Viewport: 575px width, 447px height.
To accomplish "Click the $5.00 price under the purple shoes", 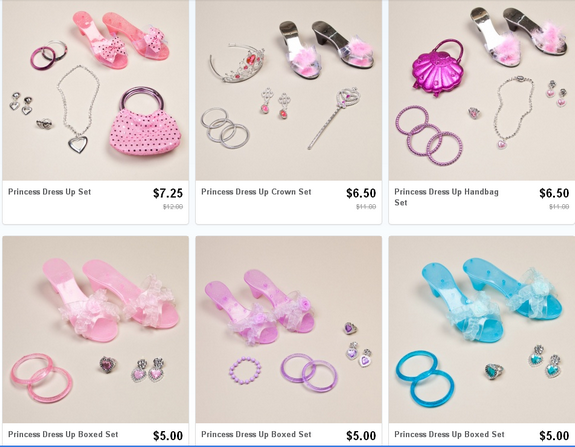I will (361, 436).
